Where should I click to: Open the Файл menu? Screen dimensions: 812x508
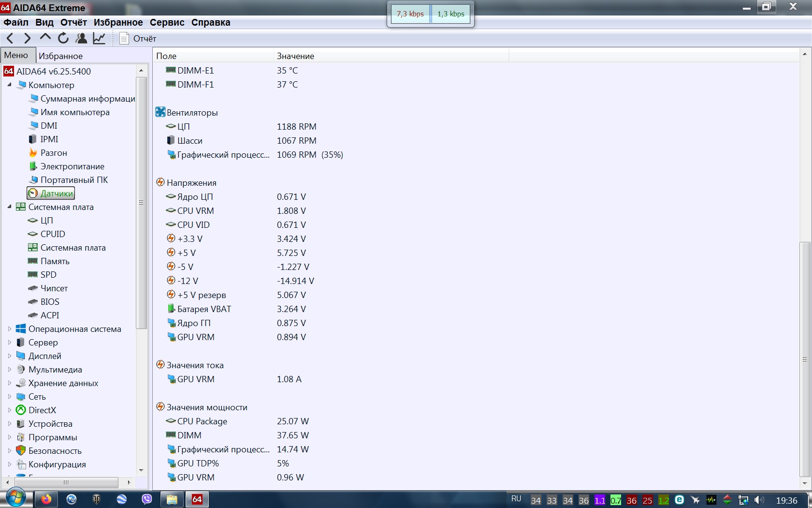pyautogui.click(x=16, y=22)
